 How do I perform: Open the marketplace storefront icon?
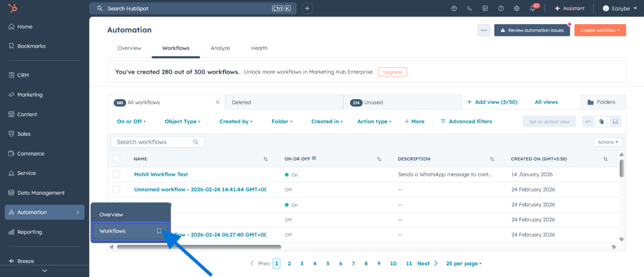[x=485, y=8]
